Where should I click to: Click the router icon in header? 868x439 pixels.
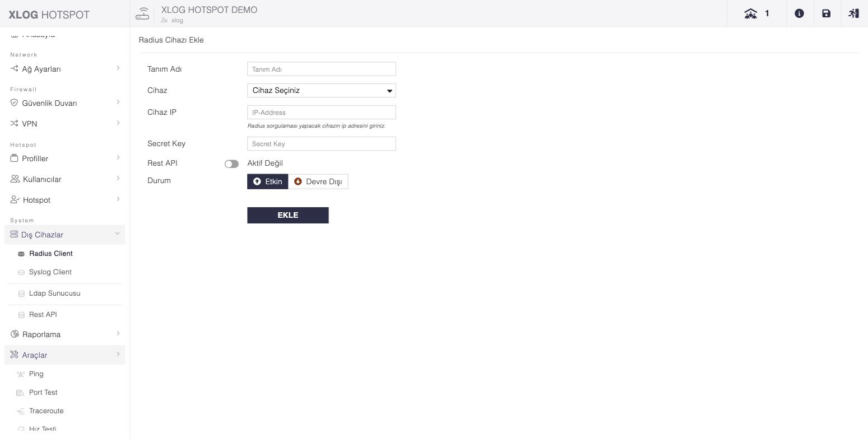pos(142,13)
